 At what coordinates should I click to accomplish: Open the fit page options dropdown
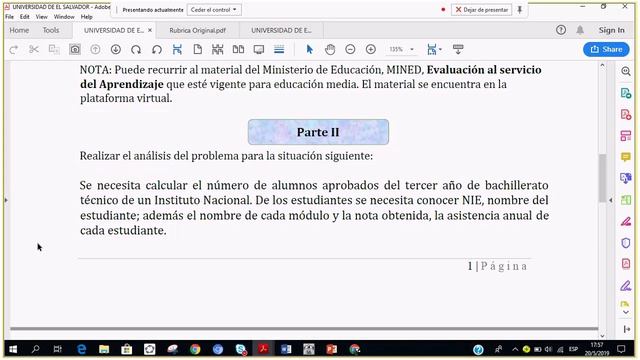[440, 49]
